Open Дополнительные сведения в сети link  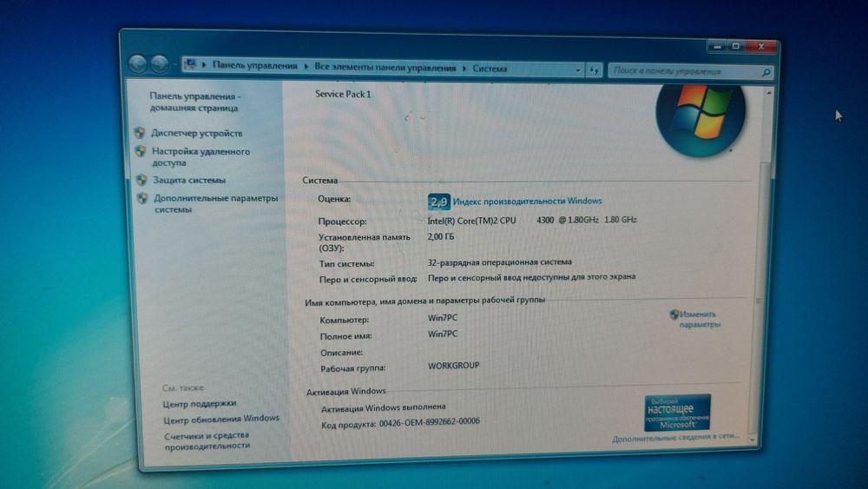pos(675,438)
